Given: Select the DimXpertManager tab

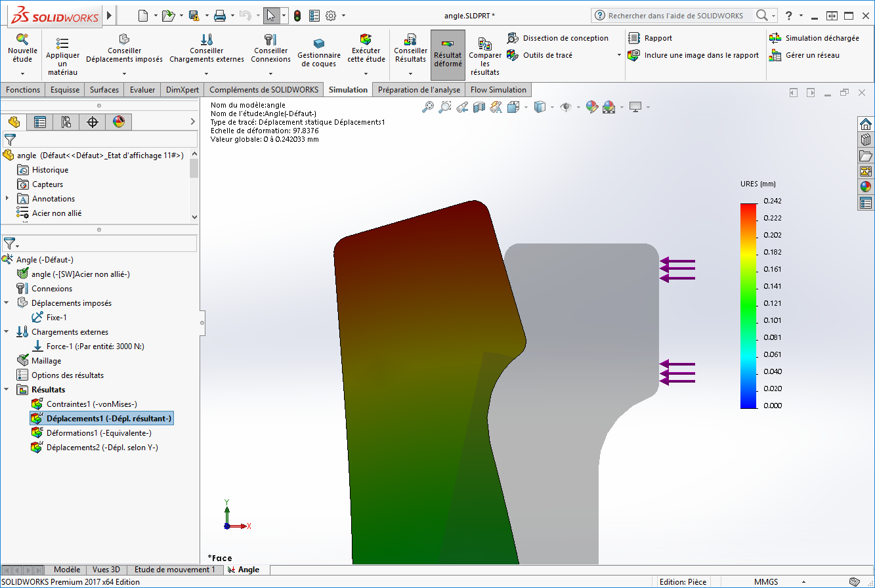Looking at the screenshot, I should coord(93,121).
